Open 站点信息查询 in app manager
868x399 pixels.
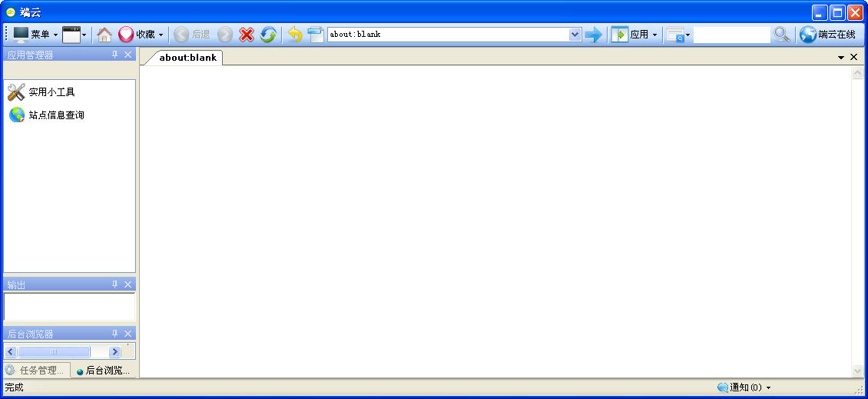coord(47,115)
